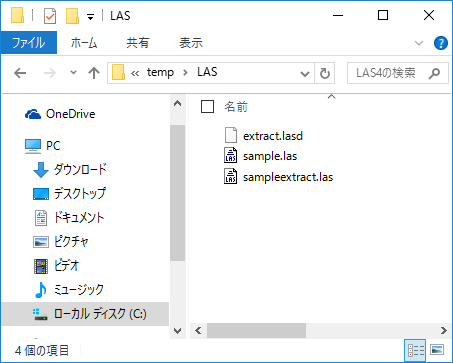This screenshot has width=453, height=363.
Task: Go up one folder level with the up arrow
Action: coord(94,73)
